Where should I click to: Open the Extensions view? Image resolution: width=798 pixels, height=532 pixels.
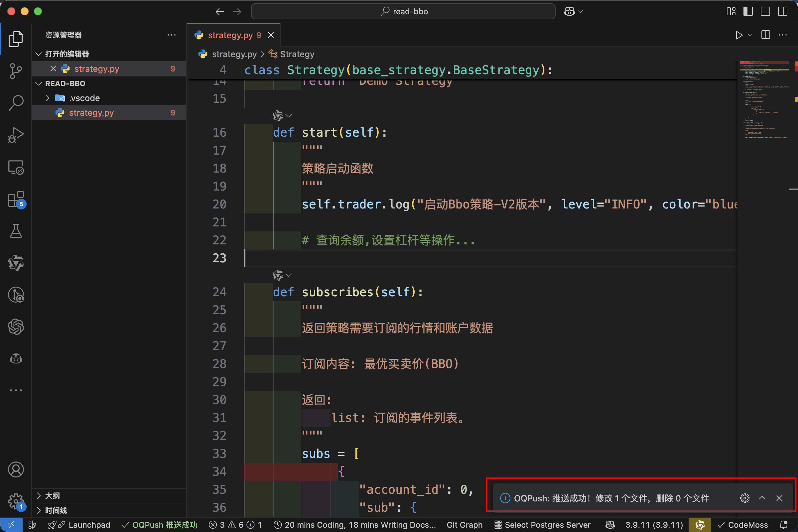[16, 199]
